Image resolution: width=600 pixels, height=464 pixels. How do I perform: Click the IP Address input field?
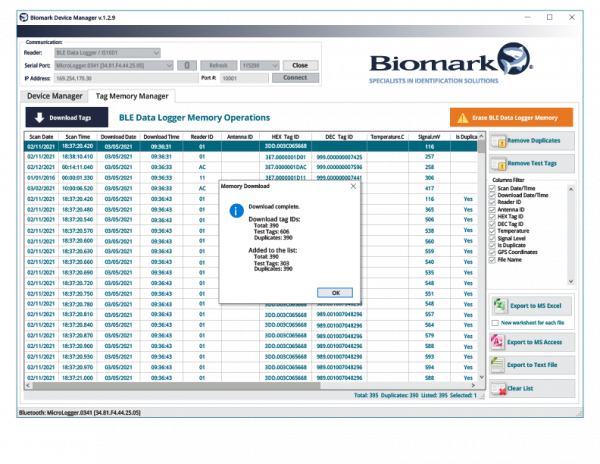(126, 78)
